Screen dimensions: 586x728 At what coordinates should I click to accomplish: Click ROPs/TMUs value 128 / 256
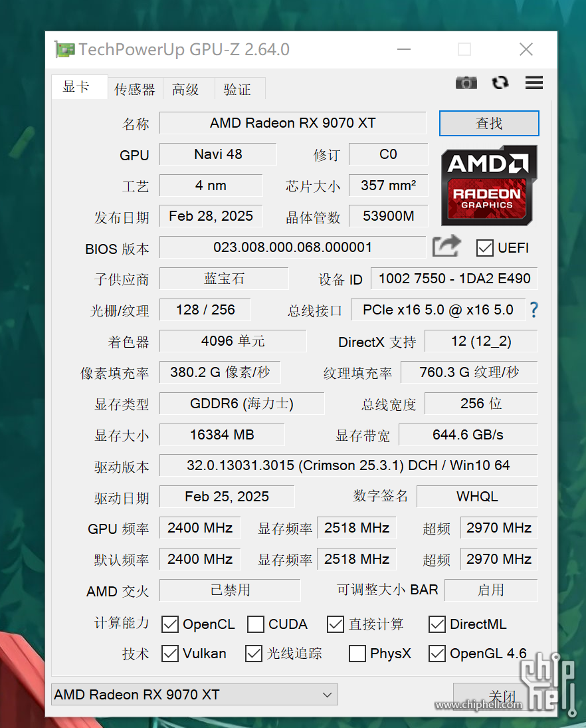(x=205, y=310)
